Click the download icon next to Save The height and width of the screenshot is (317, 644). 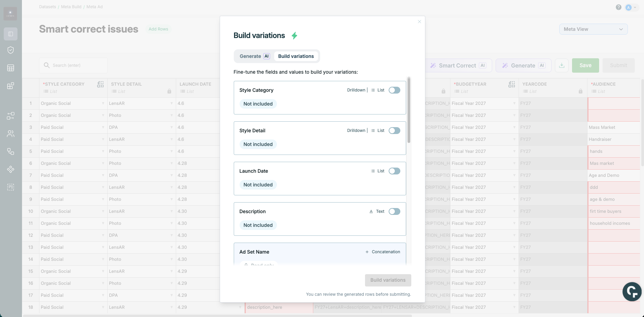tap(561, 65)
